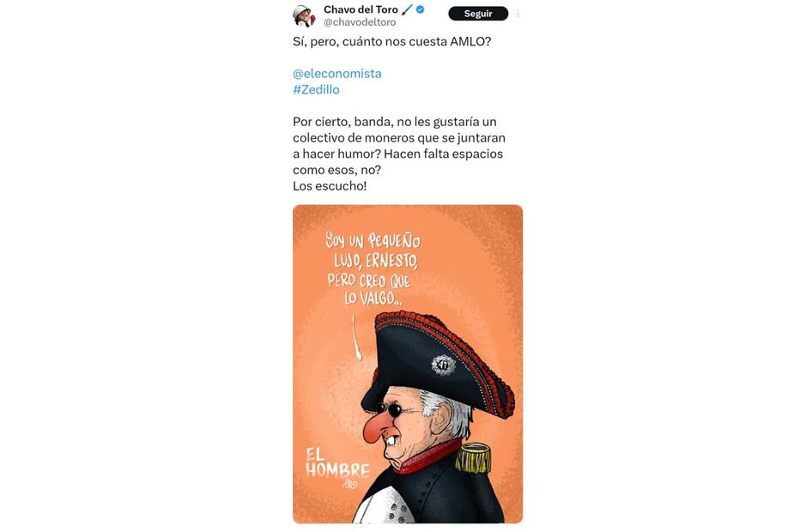This screenshot has height=532, width=800.
Task: Visit the @chavodeltoro handle link
Action: [x=360, y=22]
